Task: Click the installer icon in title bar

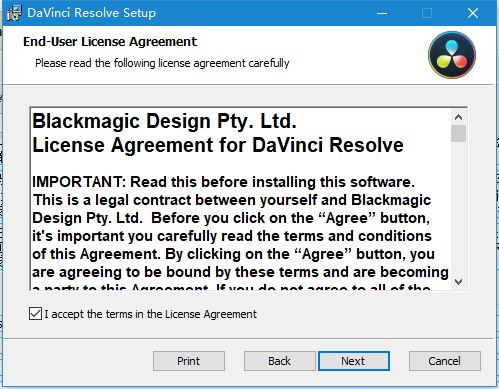Action: 14,13
